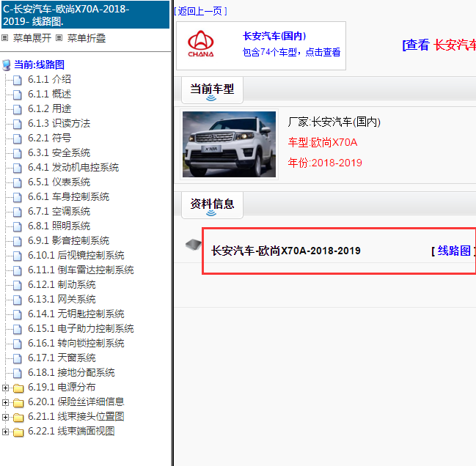Click the page icon beside 6.3.1 安全系统

pyautogui.click(x=18, y=153)
